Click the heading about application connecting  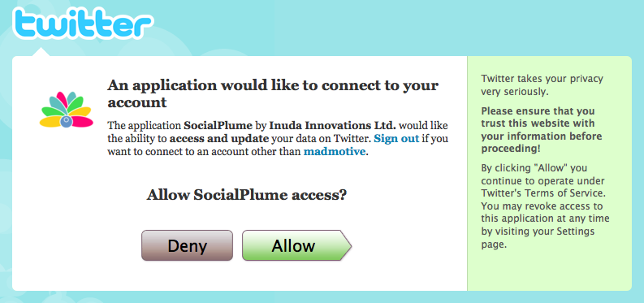[x=273, y=93]
